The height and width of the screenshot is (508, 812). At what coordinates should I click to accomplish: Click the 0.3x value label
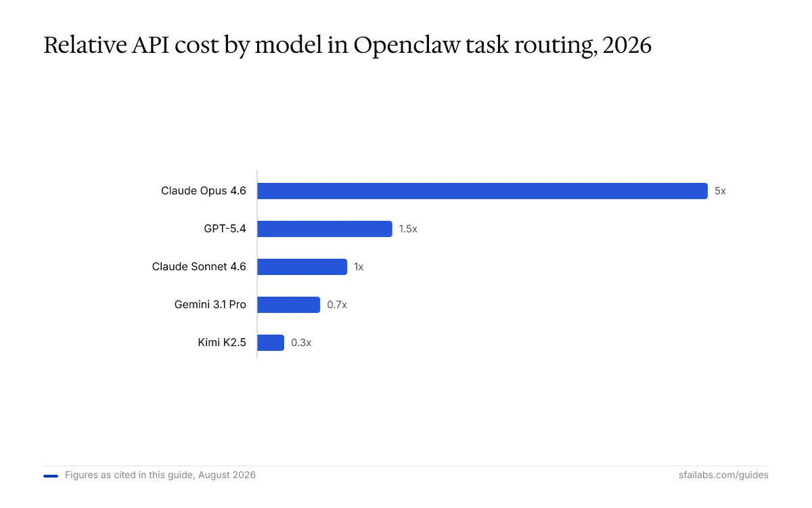[x=301, y=343]
